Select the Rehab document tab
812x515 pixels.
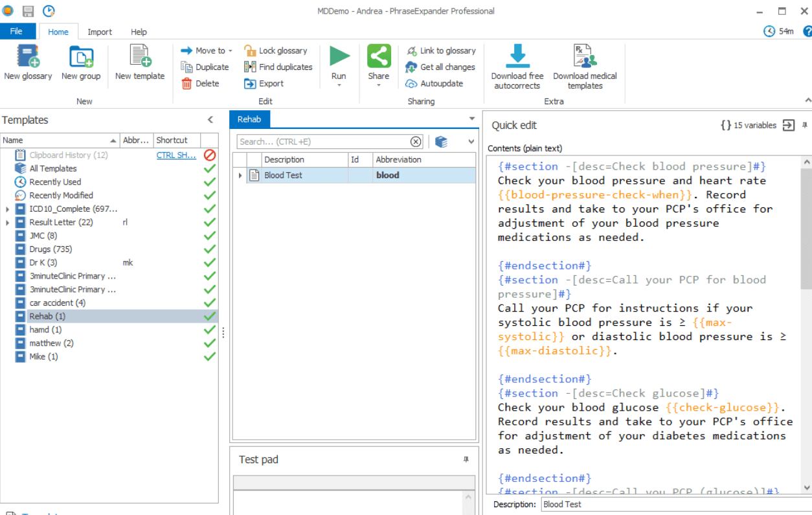point(249,119)
